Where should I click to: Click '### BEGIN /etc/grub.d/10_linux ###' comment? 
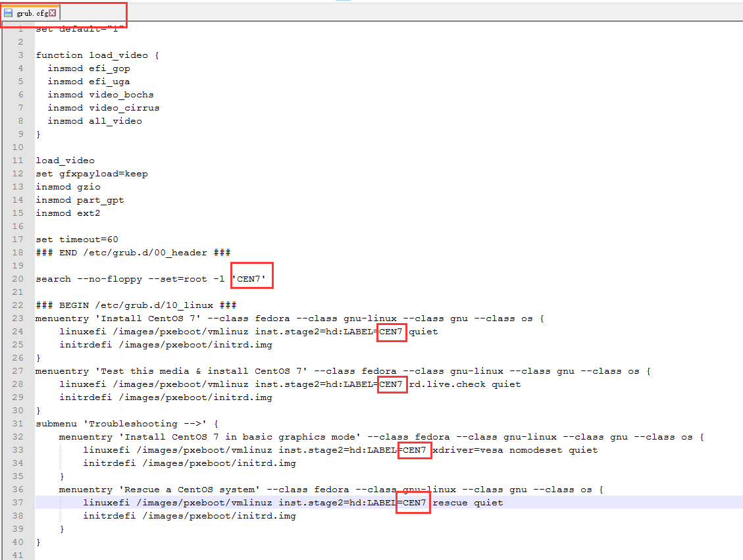tap(136, 305)
